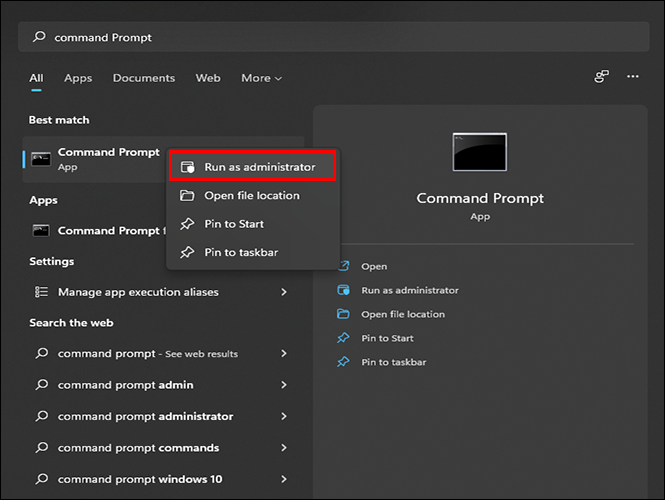Expand the More filter dropdown
The width and height of the screenshot is (665, 500).
261,78
